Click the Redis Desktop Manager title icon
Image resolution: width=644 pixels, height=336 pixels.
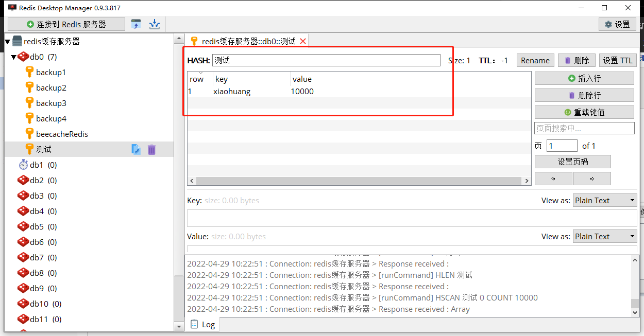point(12,8)
